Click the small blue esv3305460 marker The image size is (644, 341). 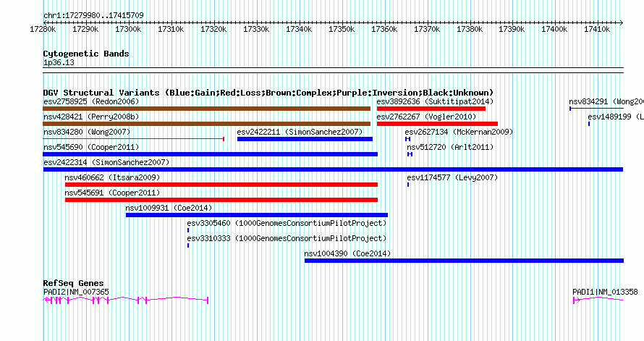(188, 230)
